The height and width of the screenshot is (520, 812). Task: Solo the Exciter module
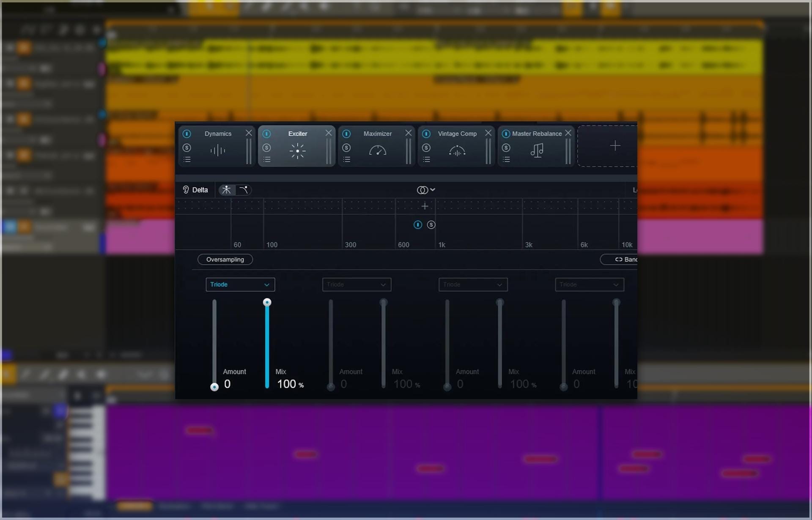(x=266, y=148)
